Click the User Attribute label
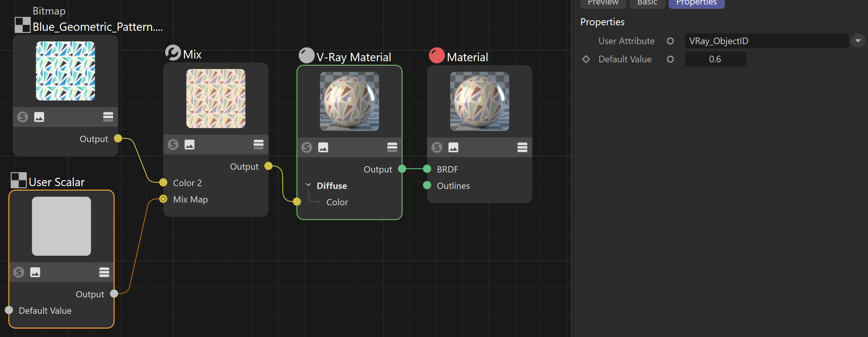Image resolution: width=868 pixels, height=337 pixels. (626, 41)
